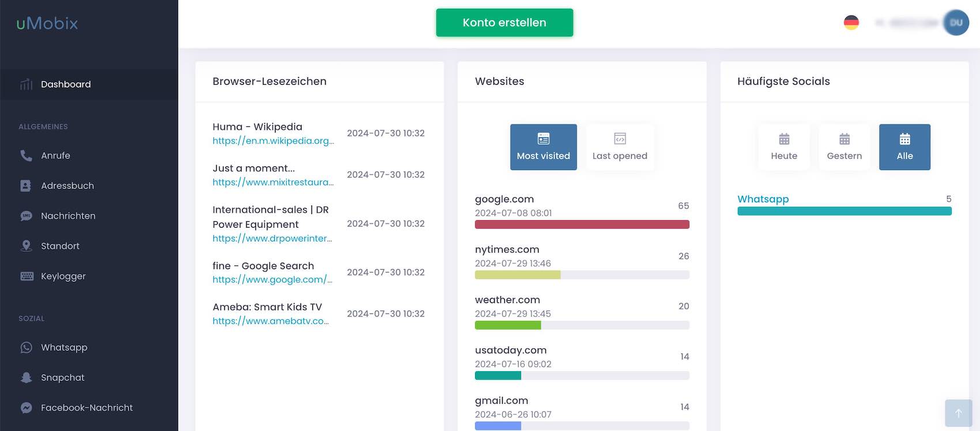The height and width of the screenshot is (431, 980).
Task: Open the www.google.com bookmark link
Action: tap(272, 279)
